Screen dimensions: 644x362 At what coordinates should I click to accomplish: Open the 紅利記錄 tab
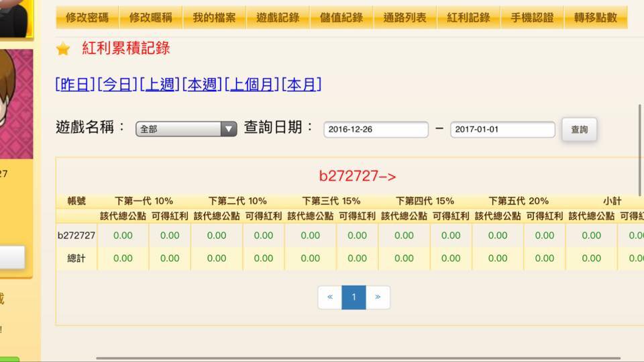click(468, 18)
